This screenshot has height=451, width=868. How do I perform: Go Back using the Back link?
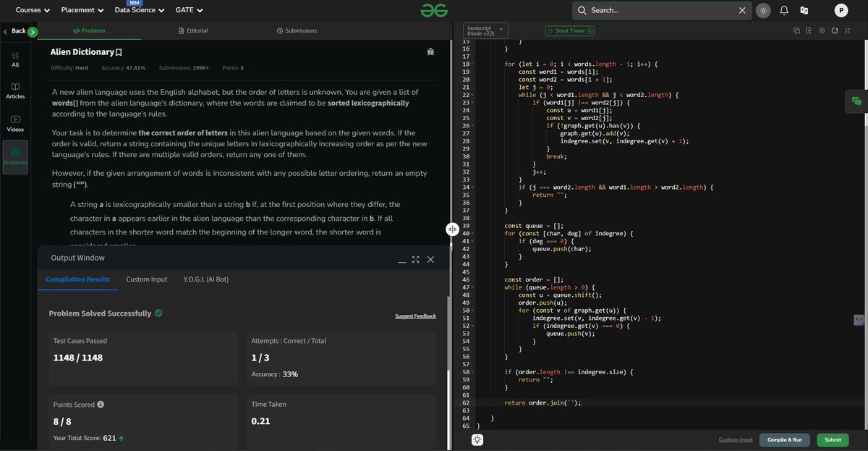(x=14, y=31)
